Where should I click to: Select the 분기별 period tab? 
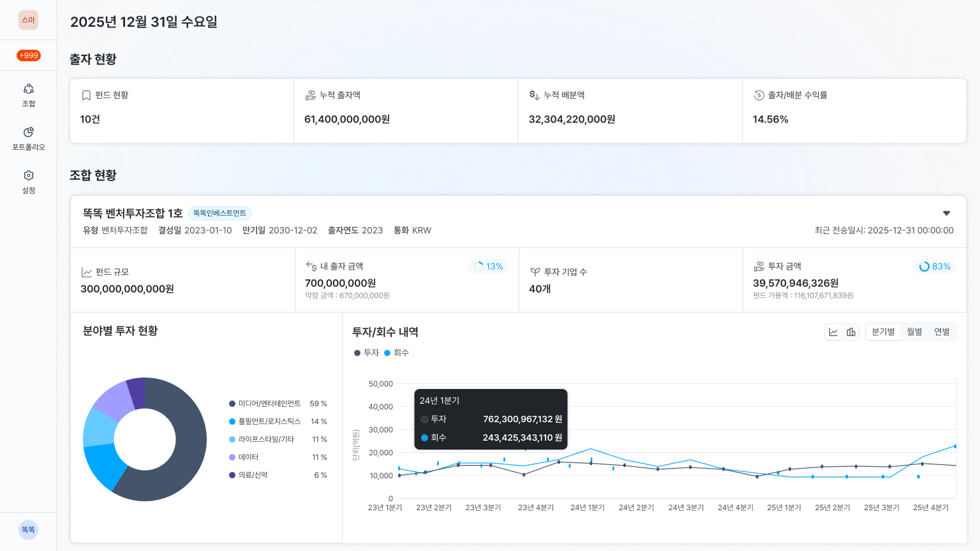[x=883, y=332]
